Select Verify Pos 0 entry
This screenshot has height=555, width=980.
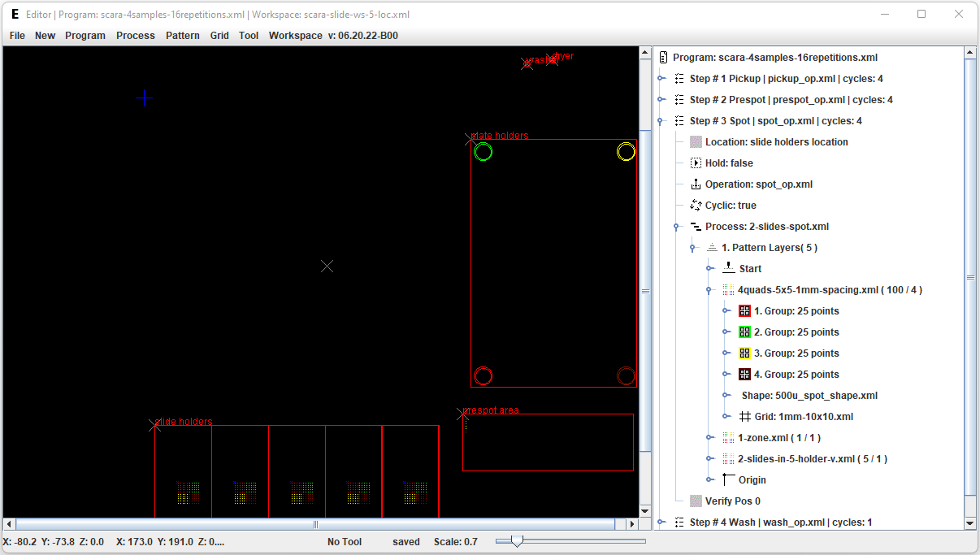pyautogui.click(x=732, y=501)
